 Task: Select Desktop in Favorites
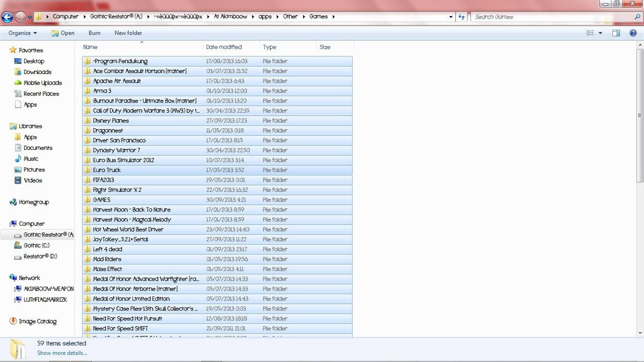34,61
